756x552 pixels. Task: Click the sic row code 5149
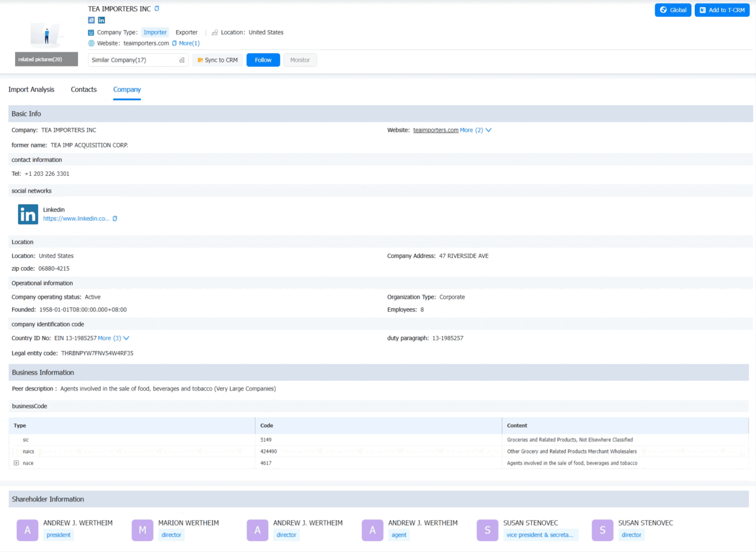point(266,440)
